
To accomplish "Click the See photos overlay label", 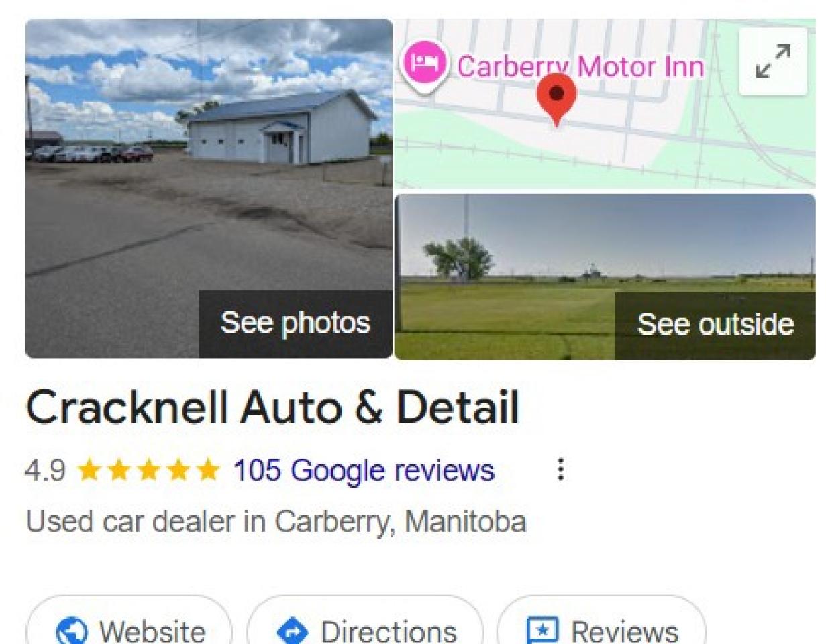I will [295, 323].
